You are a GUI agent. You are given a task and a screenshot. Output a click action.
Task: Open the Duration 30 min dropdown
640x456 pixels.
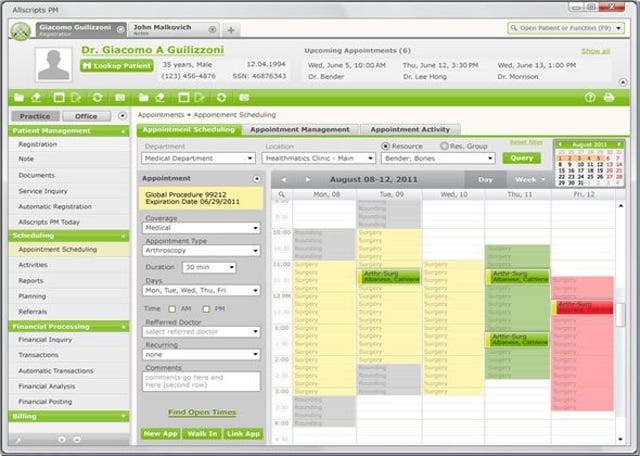pos(209,267)
